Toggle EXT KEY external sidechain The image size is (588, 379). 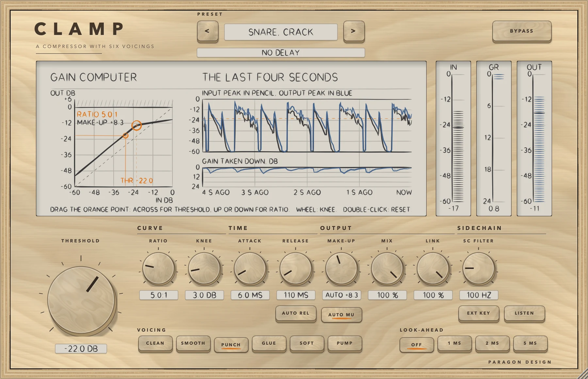(479, 313)
